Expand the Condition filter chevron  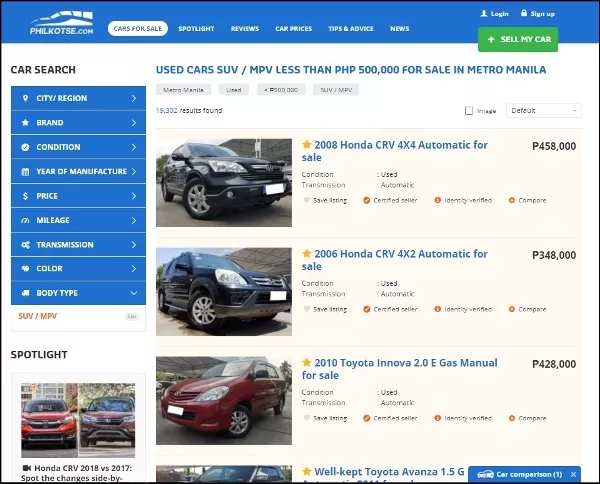pyautogui.click(x=134, y=147)
